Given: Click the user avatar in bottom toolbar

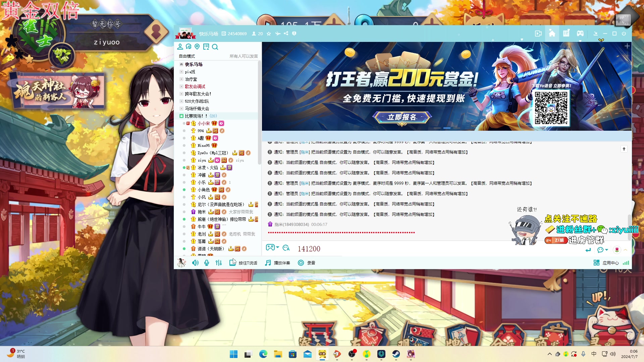Looking at the screenshot, I should point(181,263).
